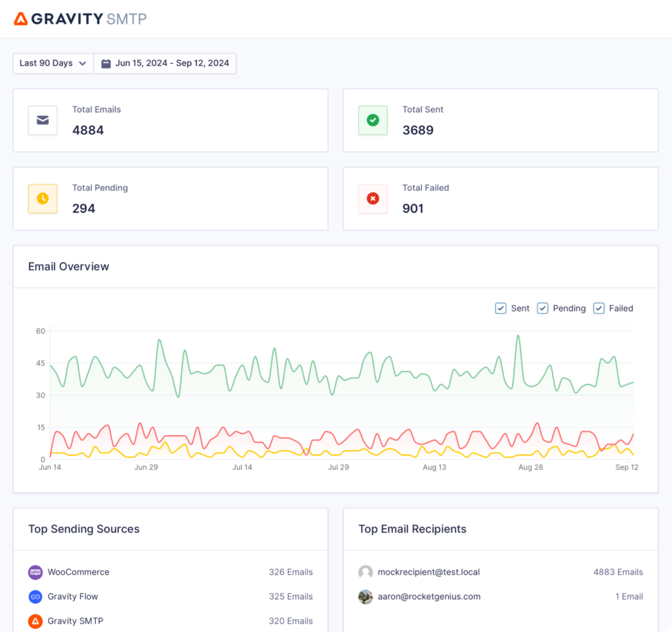The height and width of the screenshot is (632, 672).
Task: Uncheck the Failed chart series
Action: tap(598, 308)
